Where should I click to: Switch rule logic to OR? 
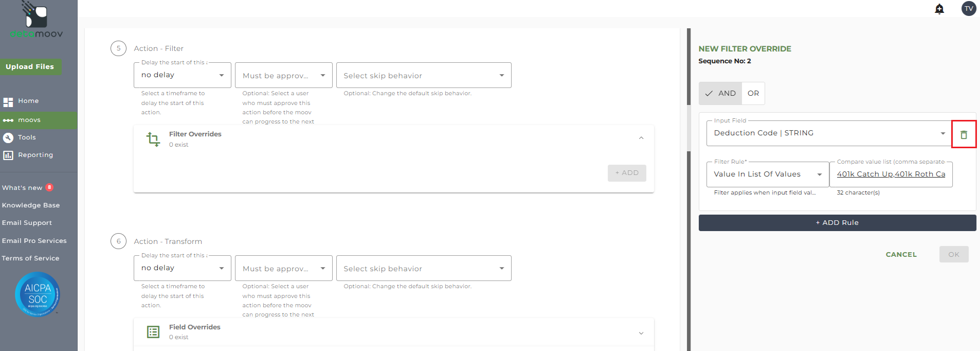point(753,93)
